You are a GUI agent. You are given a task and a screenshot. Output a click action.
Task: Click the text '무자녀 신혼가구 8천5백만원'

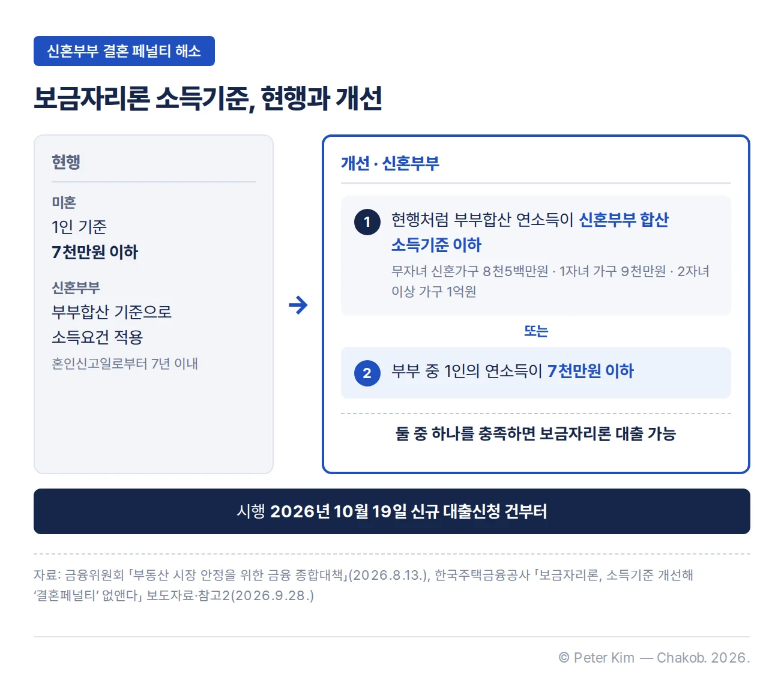470,271
